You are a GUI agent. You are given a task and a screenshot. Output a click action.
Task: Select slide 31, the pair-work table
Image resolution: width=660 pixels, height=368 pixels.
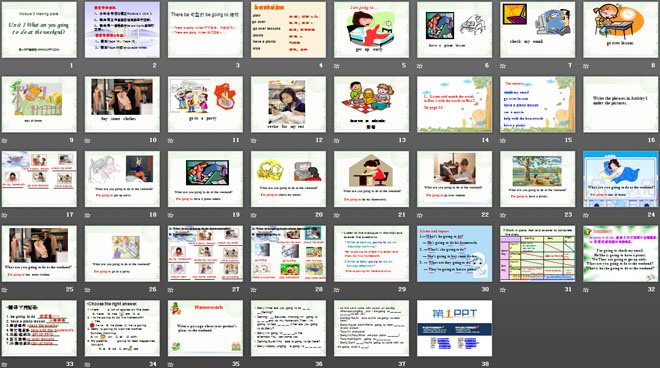[x=538, y=253]
